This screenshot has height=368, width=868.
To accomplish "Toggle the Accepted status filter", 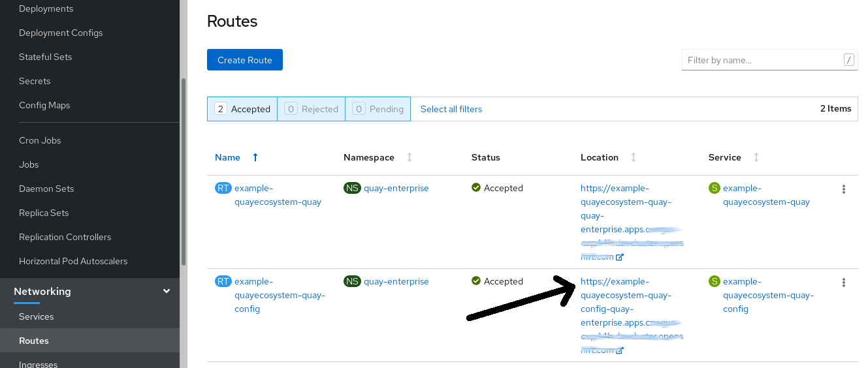I will tap(242, 109).
